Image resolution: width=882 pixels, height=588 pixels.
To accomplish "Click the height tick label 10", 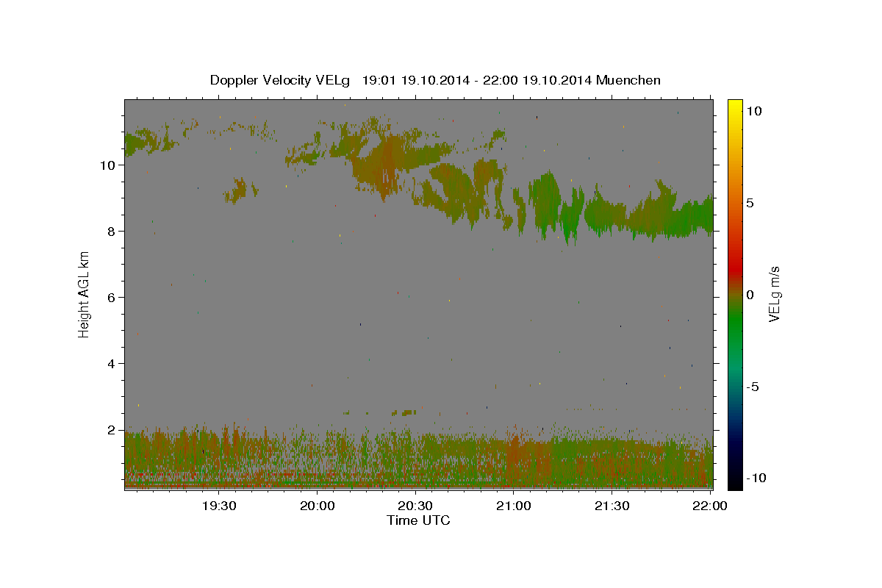I will pos(107,165).
